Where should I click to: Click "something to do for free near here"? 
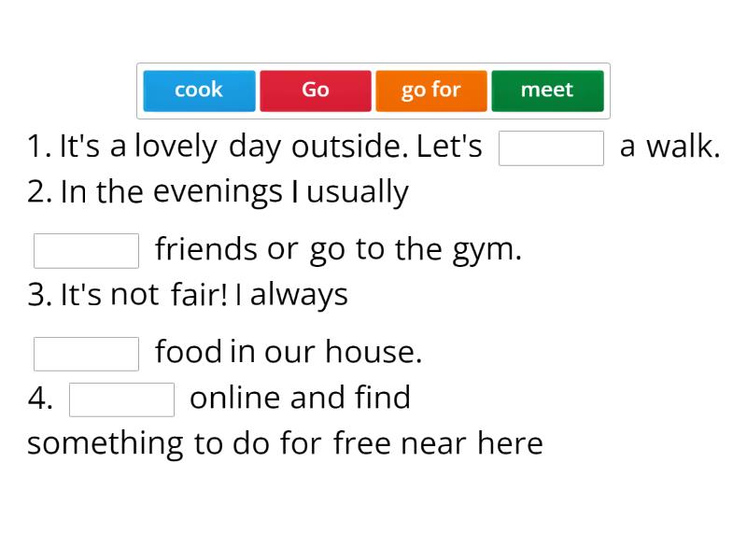pos(285,443)
